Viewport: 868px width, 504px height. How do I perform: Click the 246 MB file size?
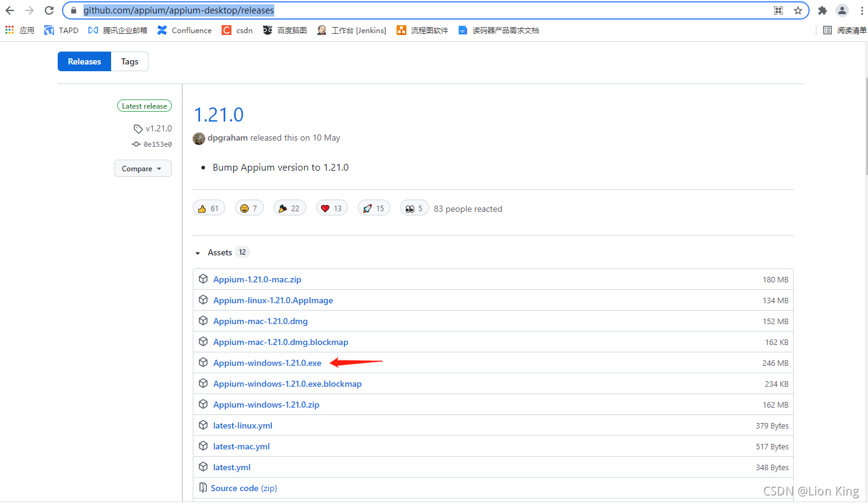[x=775, y=363]
